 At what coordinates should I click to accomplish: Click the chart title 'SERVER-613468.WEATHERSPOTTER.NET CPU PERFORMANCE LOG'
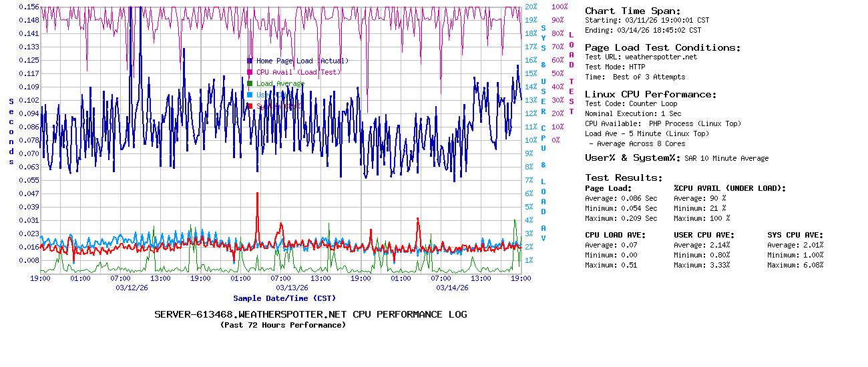tap(310, 314)
